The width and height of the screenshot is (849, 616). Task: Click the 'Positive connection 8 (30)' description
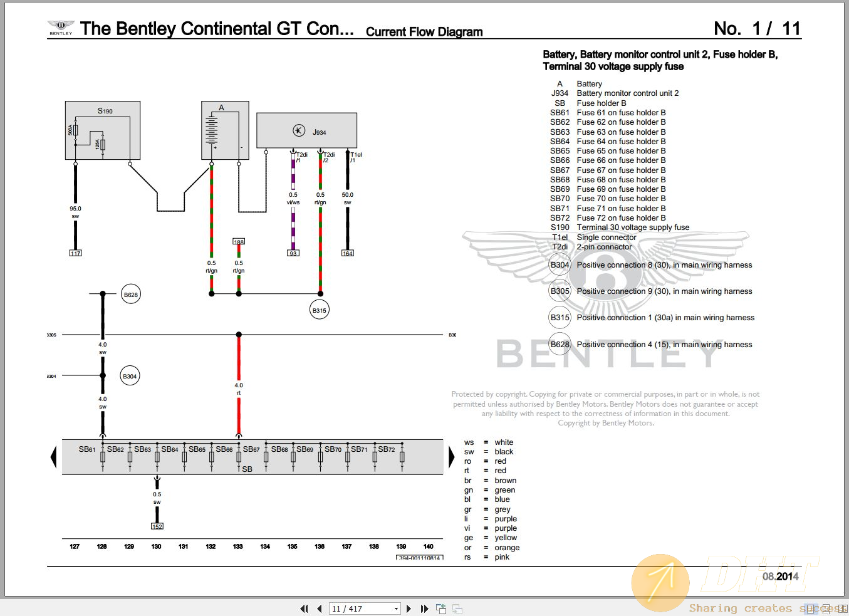click(x=664, y=265)
